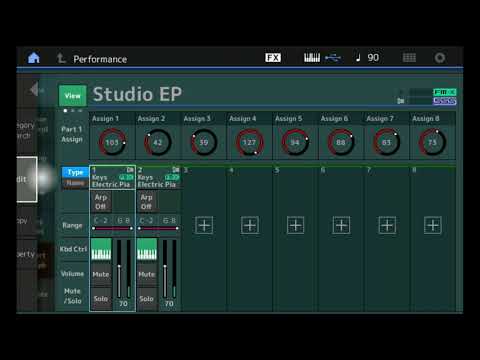Add a part in slot 5
The width and height of the screenshot is (480, 360).
(x=295, y=225)
